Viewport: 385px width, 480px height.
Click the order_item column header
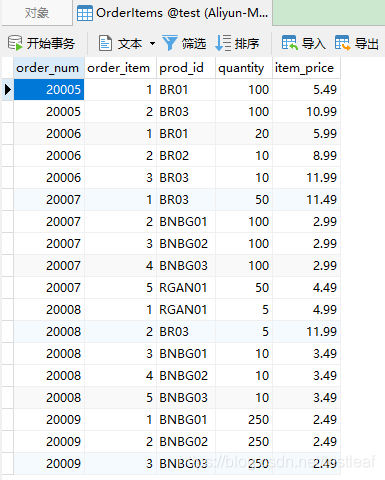(x=119, y=68)
